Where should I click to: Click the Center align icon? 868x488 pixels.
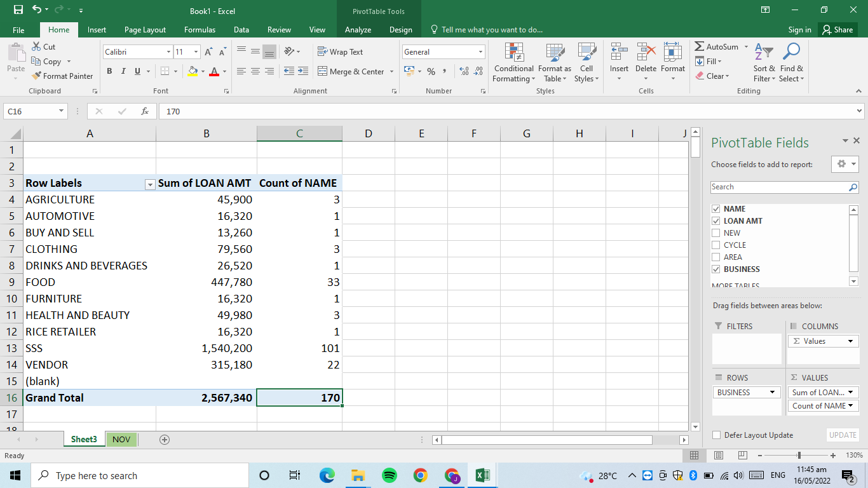pyautogui.click(x=255, y=71)
